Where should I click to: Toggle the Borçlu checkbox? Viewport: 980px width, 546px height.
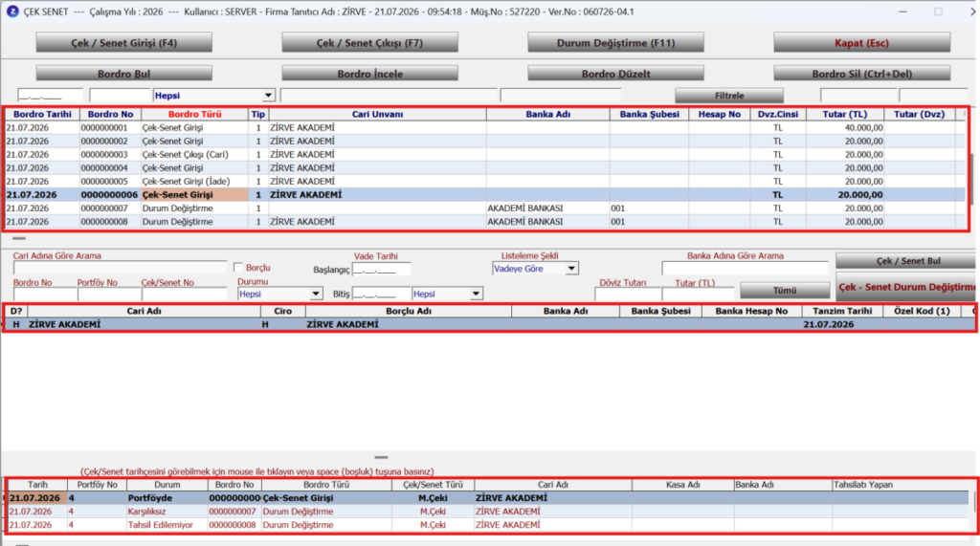pyautogui.click(x=238, y=268)
